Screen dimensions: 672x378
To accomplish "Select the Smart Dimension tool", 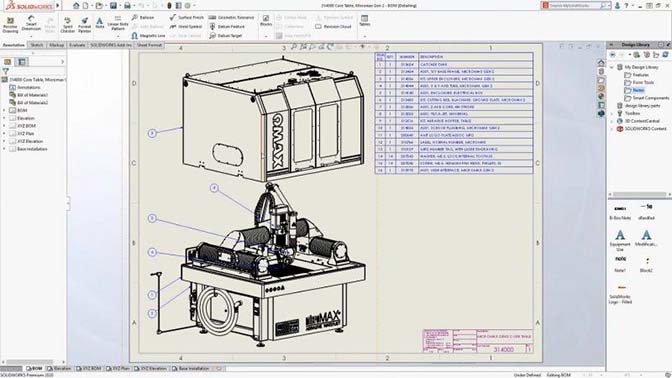I will tap(31, 24).
